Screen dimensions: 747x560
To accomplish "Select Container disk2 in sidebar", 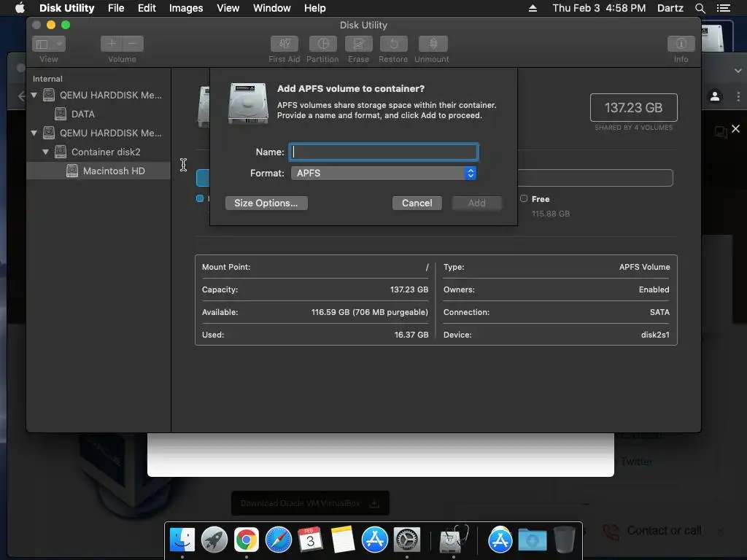I will [106, 152].
